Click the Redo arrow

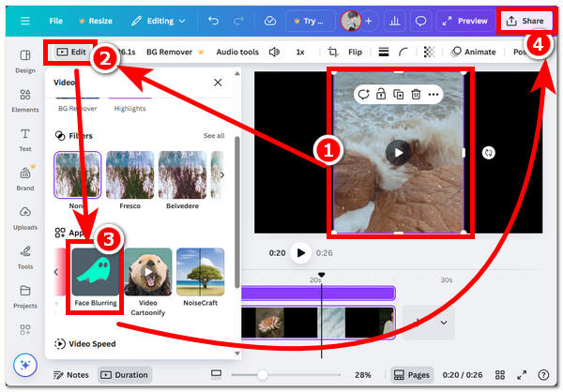[x=241, y=20]
